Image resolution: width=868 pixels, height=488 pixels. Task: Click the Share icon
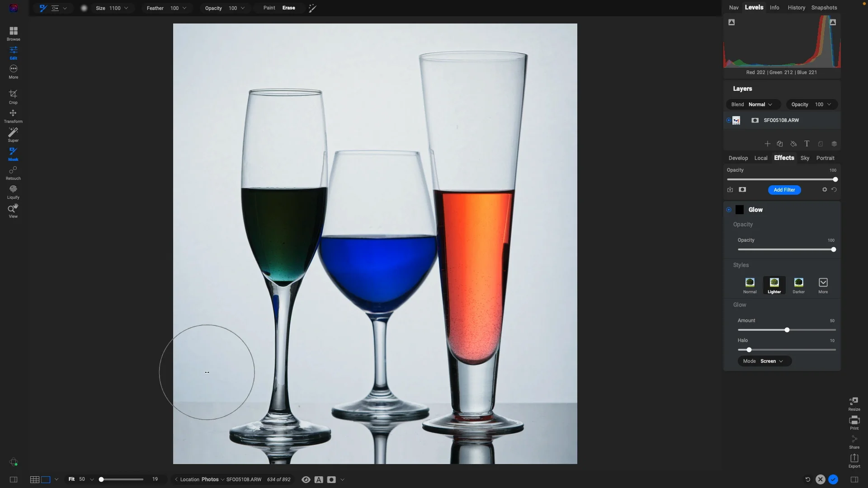pos(854,442)
